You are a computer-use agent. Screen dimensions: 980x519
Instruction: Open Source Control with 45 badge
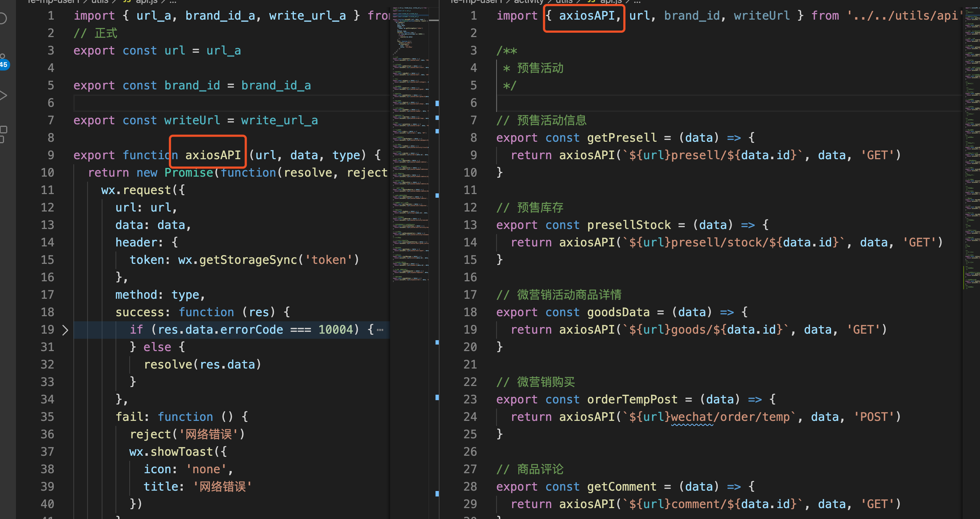(x=3, y=61)
